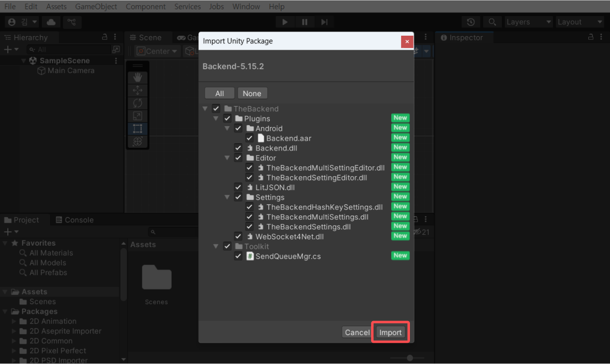Select the Scale tool in Scene toolbar
This screenshot has height=364, width=610.
pyautogui.click(x=138, y=116)
